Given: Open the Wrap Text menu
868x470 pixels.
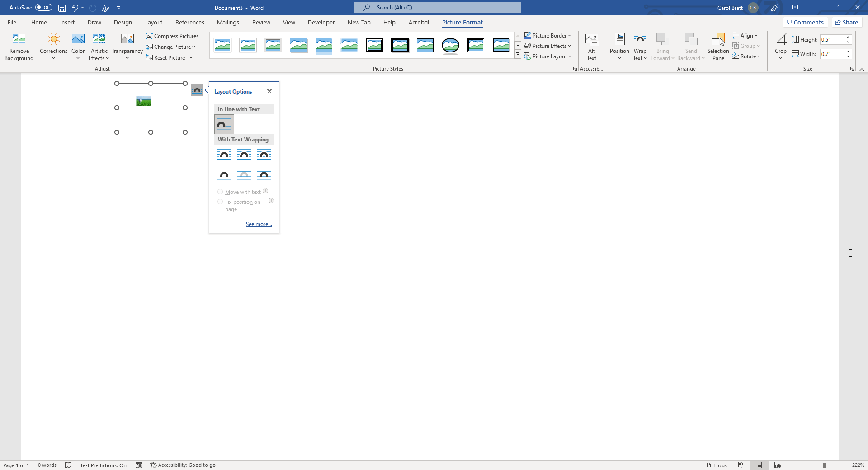Looking at the screenshot, I should coord(640,47).
